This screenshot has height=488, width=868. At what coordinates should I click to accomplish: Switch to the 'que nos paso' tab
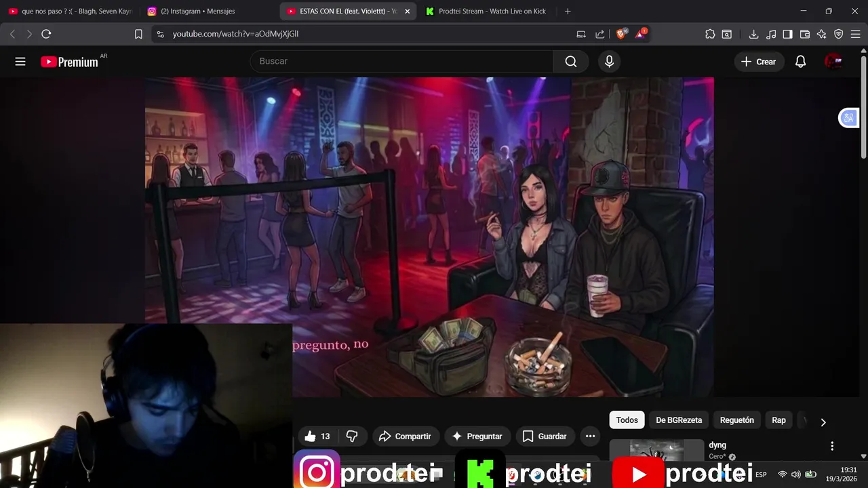pyautogui.click(x=70, y=12)
